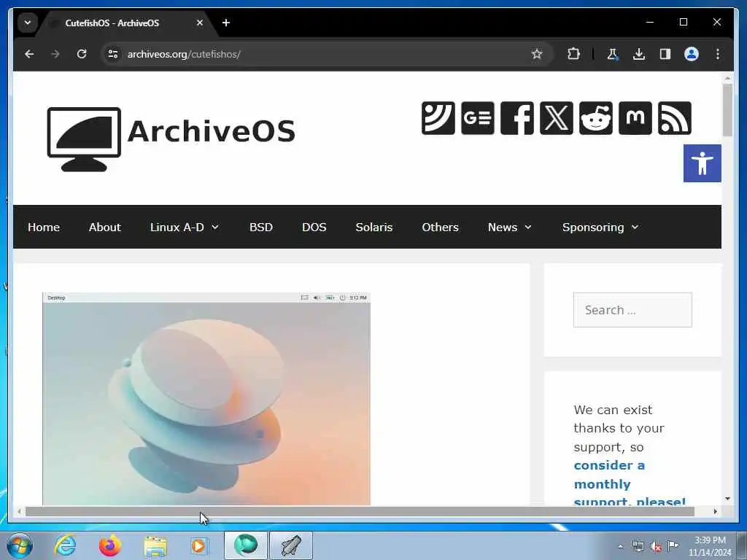Show hidden system tray icons

click(620, 547)
